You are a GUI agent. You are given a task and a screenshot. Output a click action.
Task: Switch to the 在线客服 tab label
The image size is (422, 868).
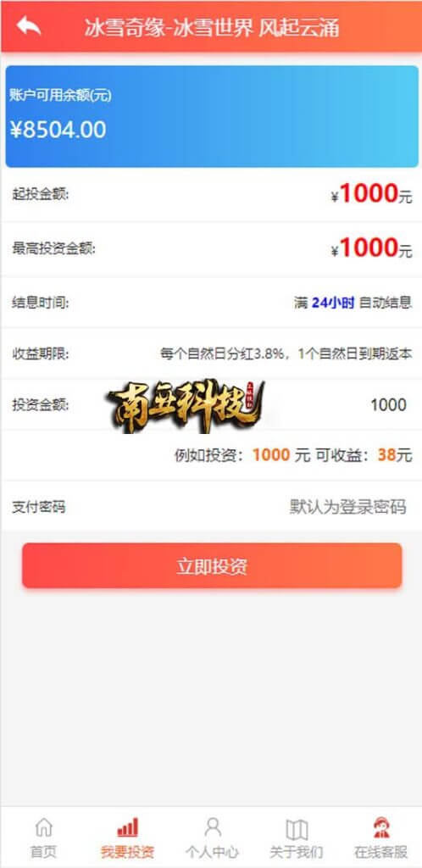381,851
